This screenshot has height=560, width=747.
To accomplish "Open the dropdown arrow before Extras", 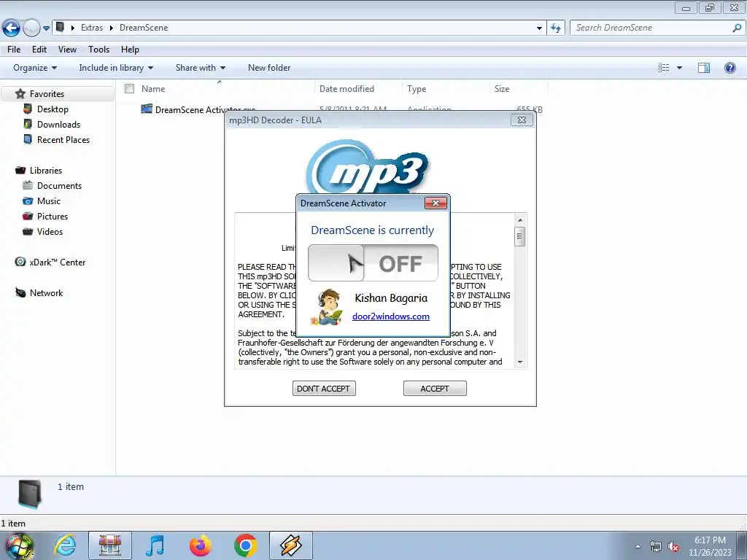I will pyautogui.click(x=73, y=28).
